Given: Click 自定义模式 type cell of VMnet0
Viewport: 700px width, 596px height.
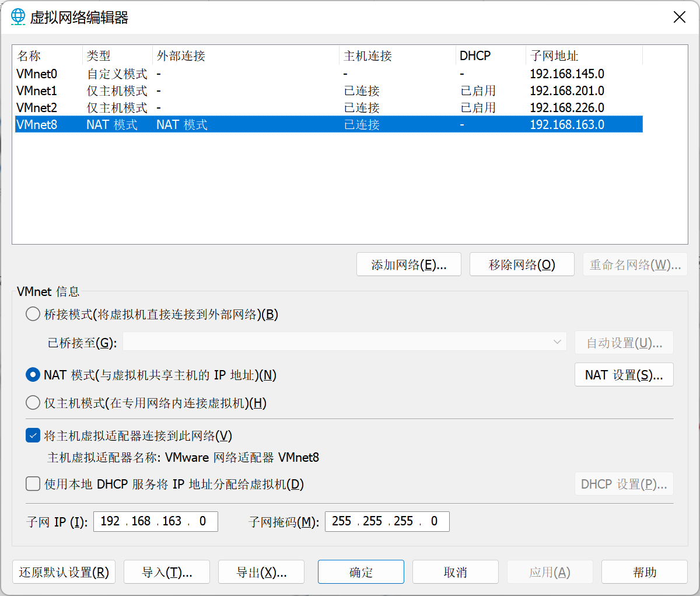Looking at the screenshot, I should pyautogui.click(x=117, y=74).
